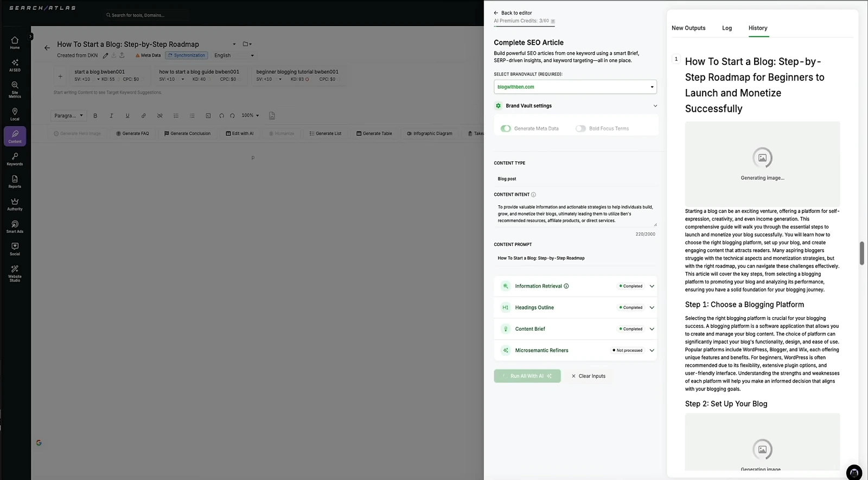Select the History tab

pos(758,28)
